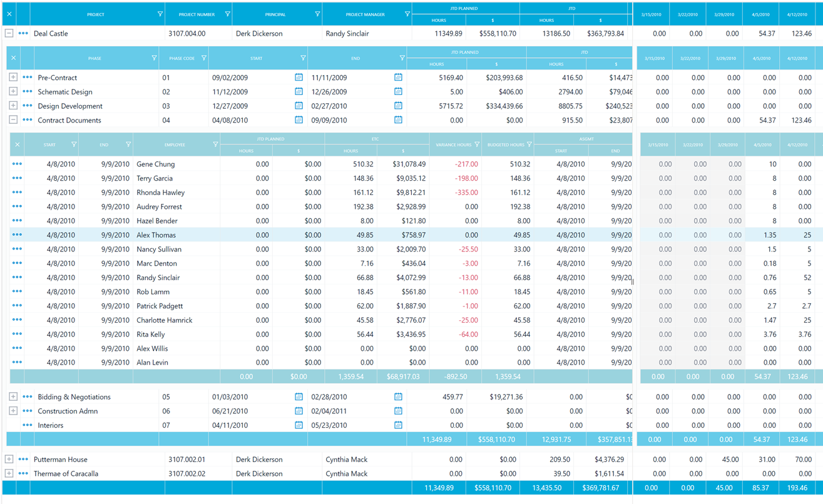The height and width of the screenshot is (504, 823).
Task: Filter the Phase Code column
Action: (203, 58)
